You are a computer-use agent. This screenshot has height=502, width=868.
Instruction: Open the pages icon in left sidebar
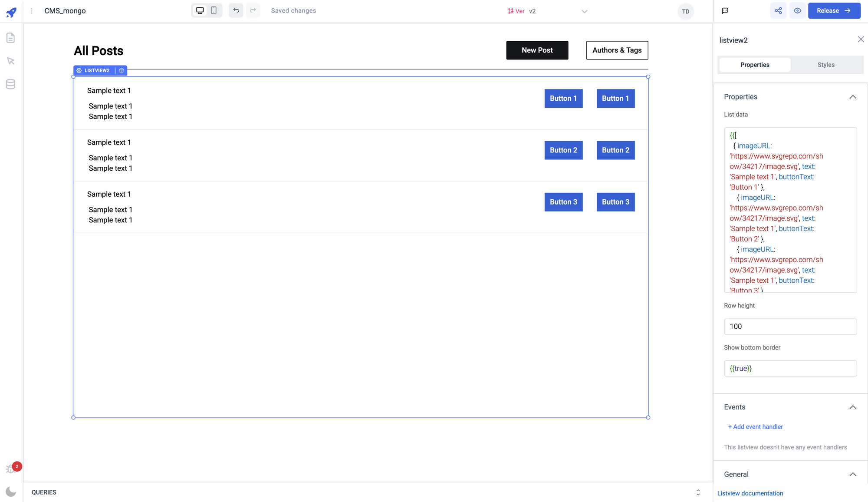11,38
